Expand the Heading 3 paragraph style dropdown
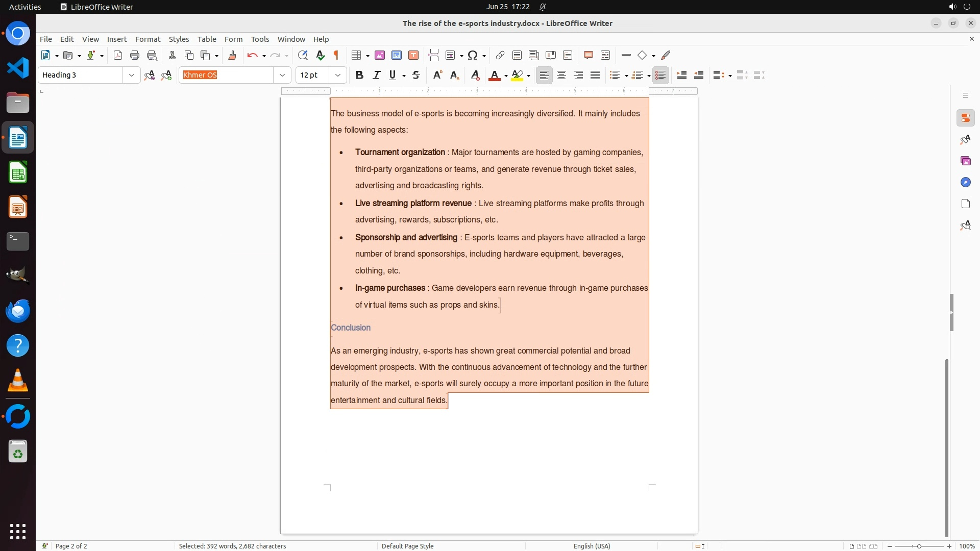This screenshot has width=980, height=551. click(131, 75)
